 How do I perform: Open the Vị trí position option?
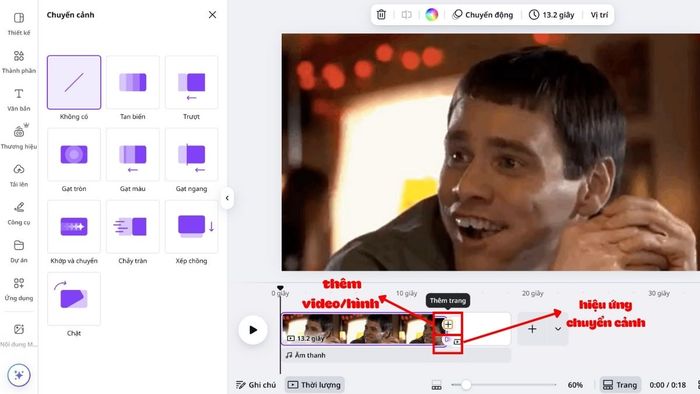pos(599,15)
